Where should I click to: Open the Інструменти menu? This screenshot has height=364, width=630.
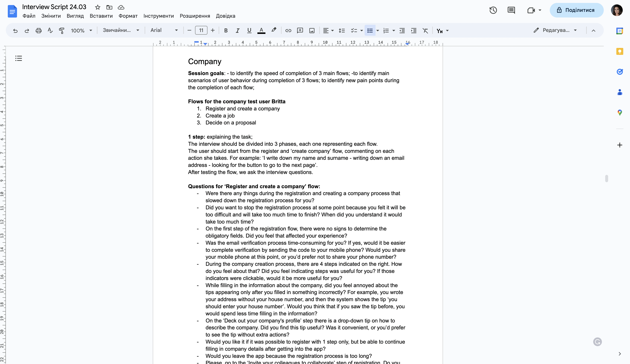coord(158,16)
